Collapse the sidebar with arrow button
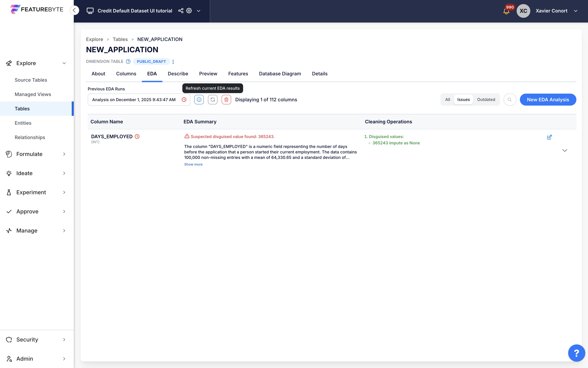Viewport: 588px width, 368px height. [74, 10]
